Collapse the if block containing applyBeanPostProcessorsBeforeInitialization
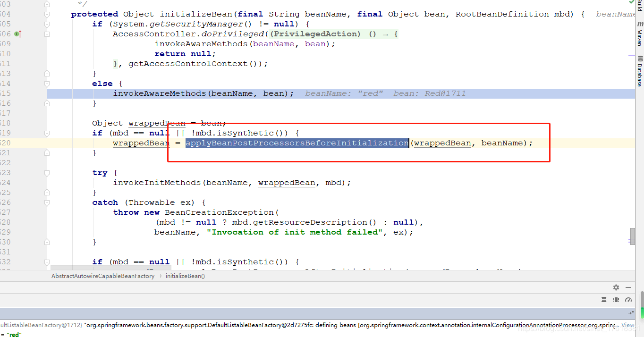Screen dimensions: 644x337 [x=47, y=133]
